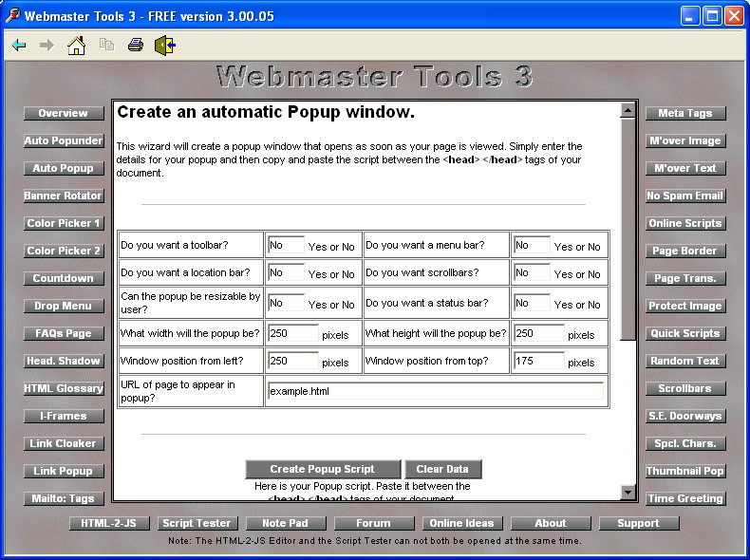750x560 pixels.
Task: Open the Auto Popunder tool
Action: [x=64, y=140]
